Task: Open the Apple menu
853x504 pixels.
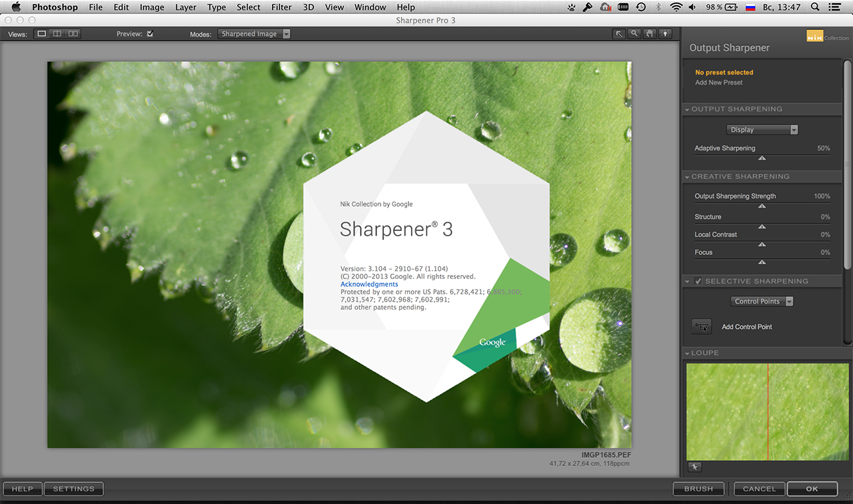Action: pyautogui.click(x=15, y=7)
